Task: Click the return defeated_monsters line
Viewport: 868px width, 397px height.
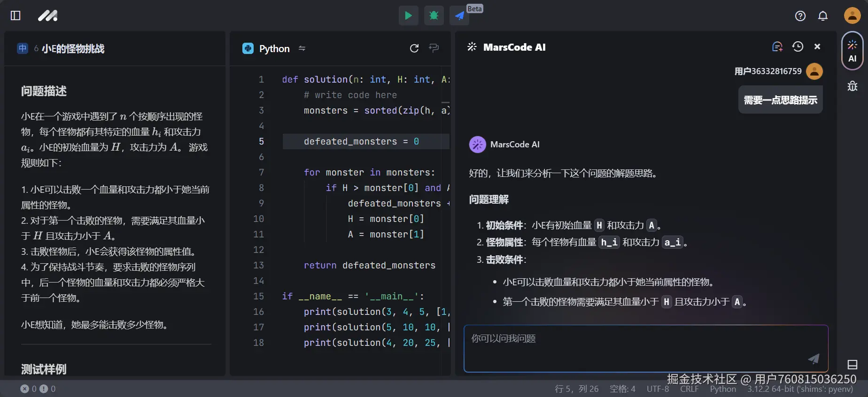Action: [x=370, y=265]
